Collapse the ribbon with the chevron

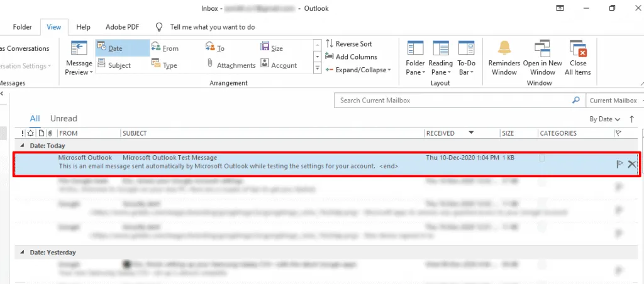click(641, 83)
